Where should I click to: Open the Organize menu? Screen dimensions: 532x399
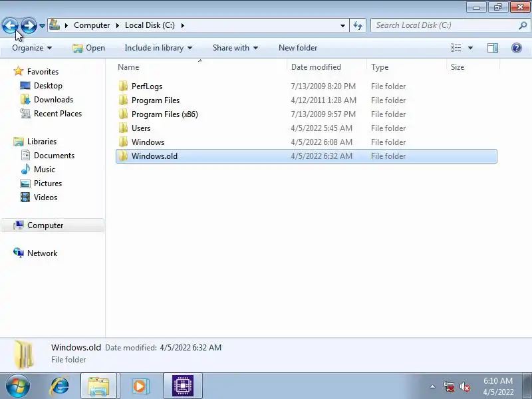[x=32, y=48]
